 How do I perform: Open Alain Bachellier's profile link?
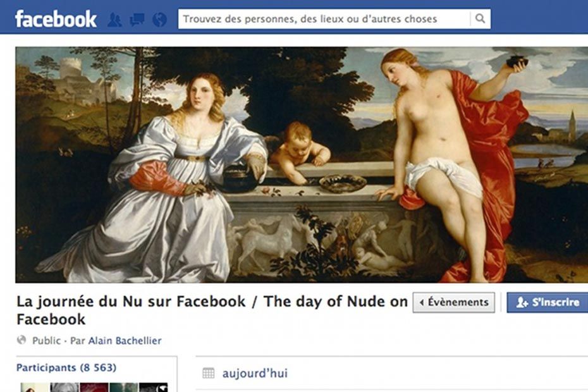tap(125, 341)
